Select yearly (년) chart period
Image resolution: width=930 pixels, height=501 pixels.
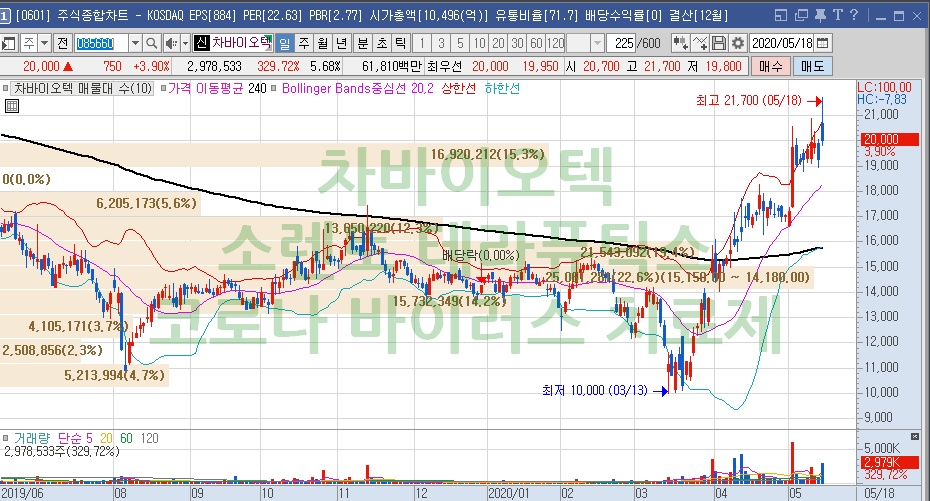pos(342,43)
